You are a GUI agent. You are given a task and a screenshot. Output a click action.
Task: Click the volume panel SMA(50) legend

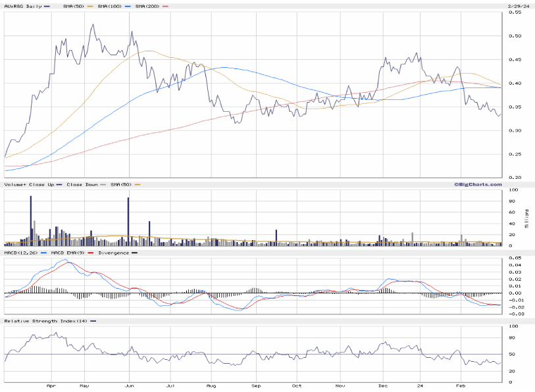(122, 185)
